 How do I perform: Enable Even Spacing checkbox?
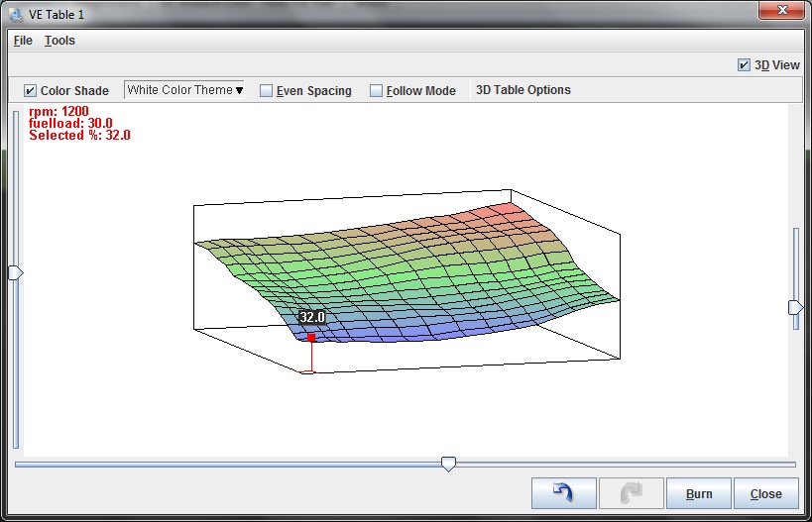pyautogui.click(x=266, y=90)
